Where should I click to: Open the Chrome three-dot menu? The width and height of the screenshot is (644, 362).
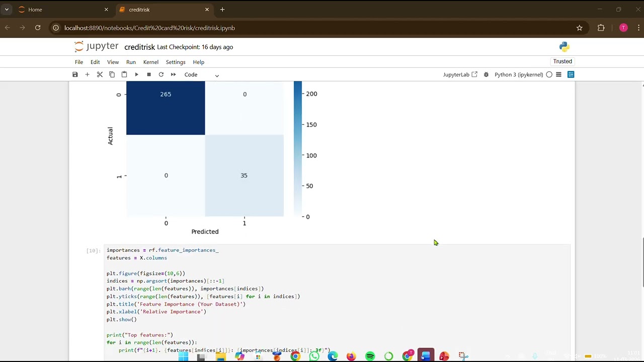pos(639,28)
